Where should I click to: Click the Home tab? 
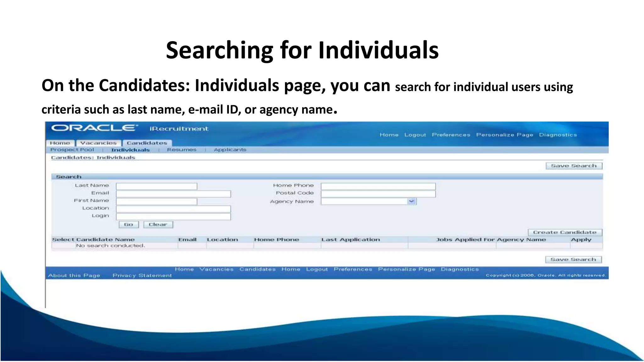pyautogui.click(x=60, y=143)
